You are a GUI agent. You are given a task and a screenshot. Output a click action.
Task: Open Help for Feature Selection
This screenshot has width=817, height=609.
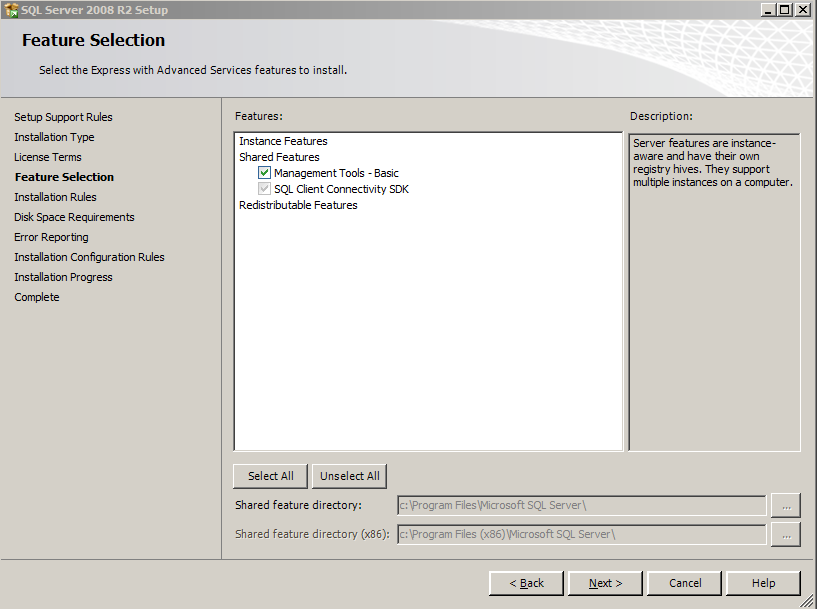(763, 583)
